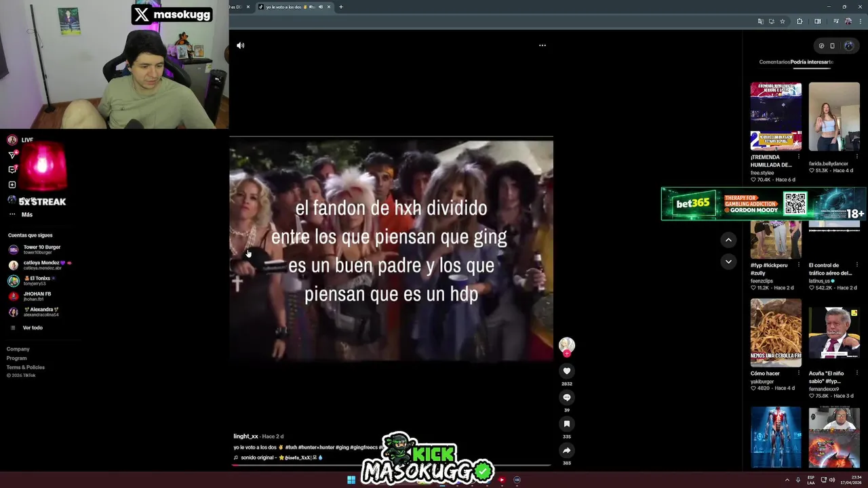Open Tower 10 Burger account

34,249
